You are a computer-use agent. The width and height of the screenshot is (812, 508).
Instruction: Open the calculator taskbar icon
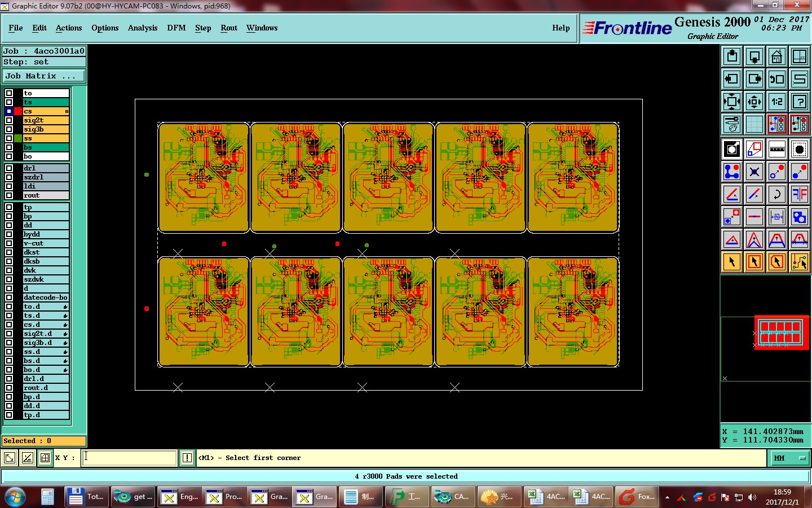48,497
